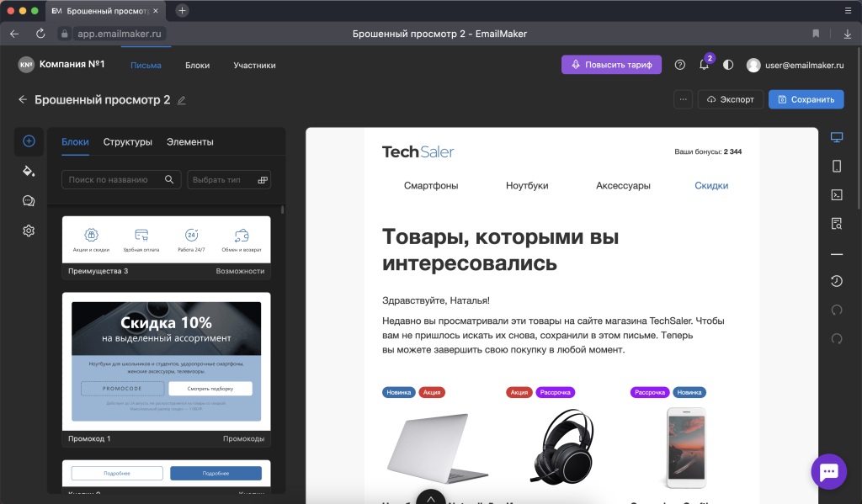Click the Экспорт button

click(x=731, y=99)
